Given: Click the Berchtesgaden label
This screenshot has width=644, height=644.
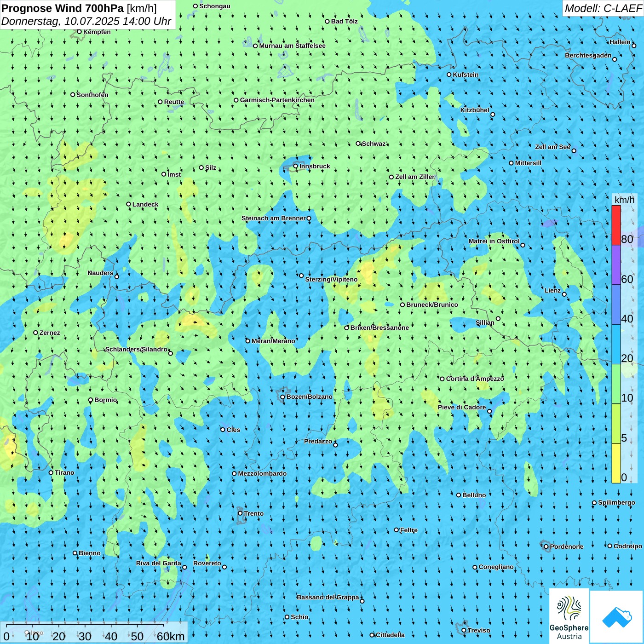Looking at the screenshot, I should pyautogui.click(x=588, y=55).
